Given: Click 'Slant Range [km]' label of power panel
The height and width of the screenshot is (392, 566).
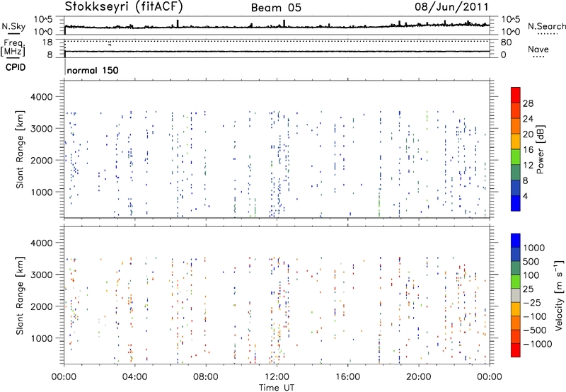Looking at the screenshot, I should click(20, 149).
